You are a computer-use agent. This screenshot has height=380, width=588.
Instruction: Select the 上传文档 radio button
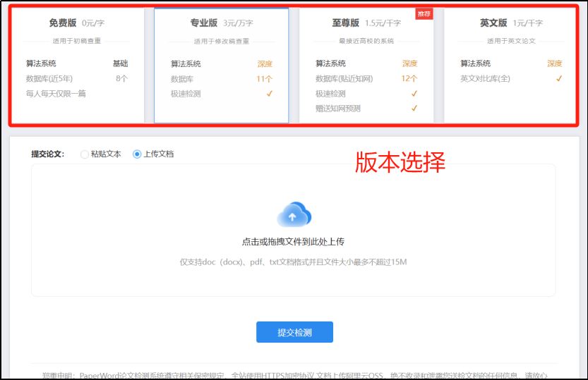pyautogui.click(x=137, y=154)
